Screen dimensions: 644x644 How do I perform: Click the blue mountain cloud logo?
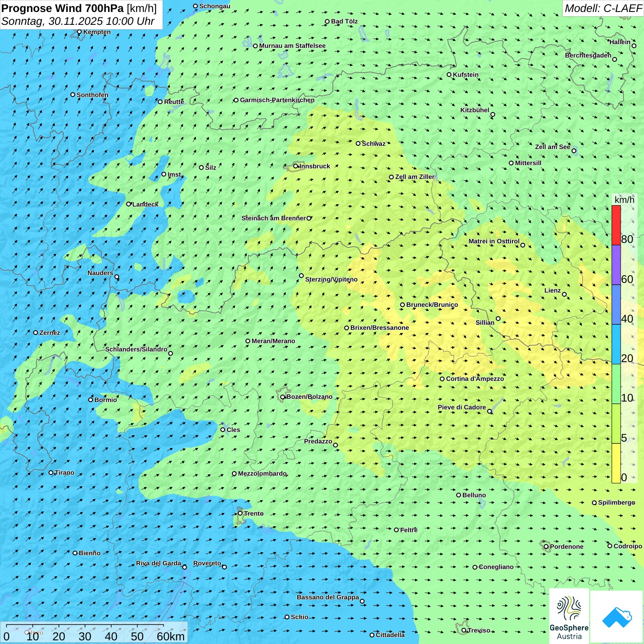coord(616,617)
